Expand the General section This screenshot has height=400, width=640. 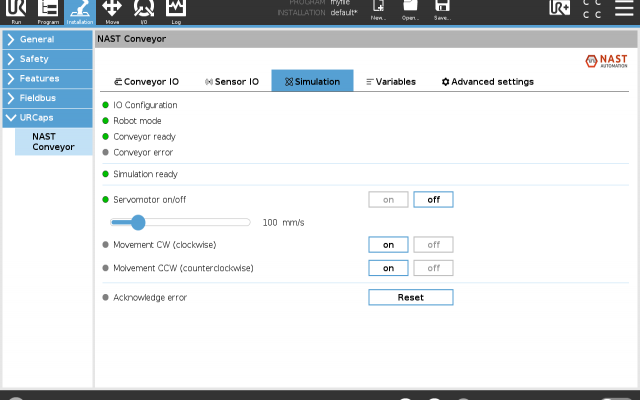pyautogui.click(x=46, y=40)
